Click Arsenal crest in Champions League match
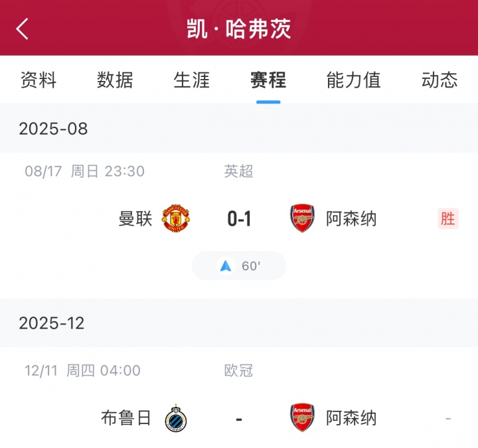The width and height of the screenshot is (478, 448). 302,418
